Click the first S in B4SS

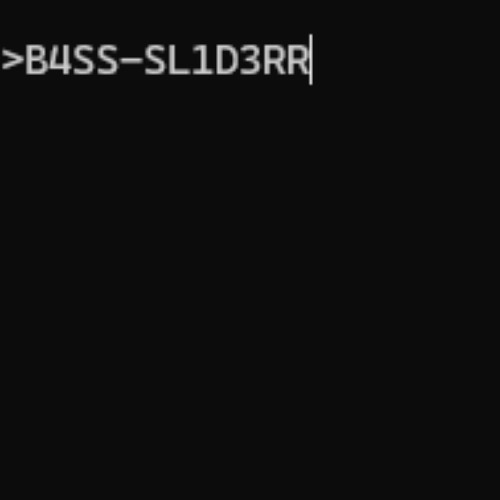click(x=83, y=60)
